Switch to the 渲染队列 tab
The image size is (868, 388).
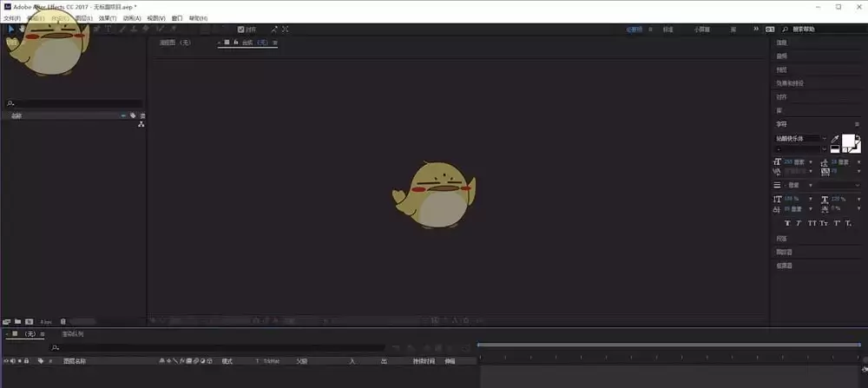73,334
